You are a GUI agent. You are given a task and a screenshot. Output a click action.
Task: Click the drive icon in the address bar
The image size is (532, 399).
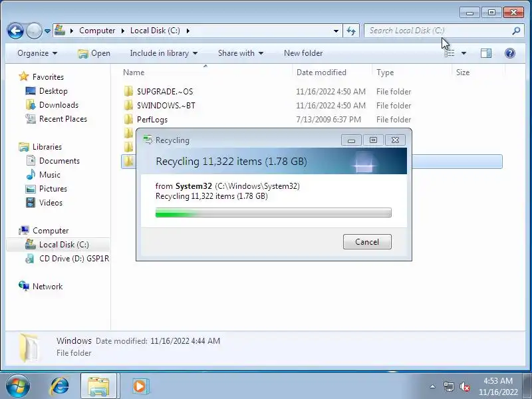tap(60, 30)
